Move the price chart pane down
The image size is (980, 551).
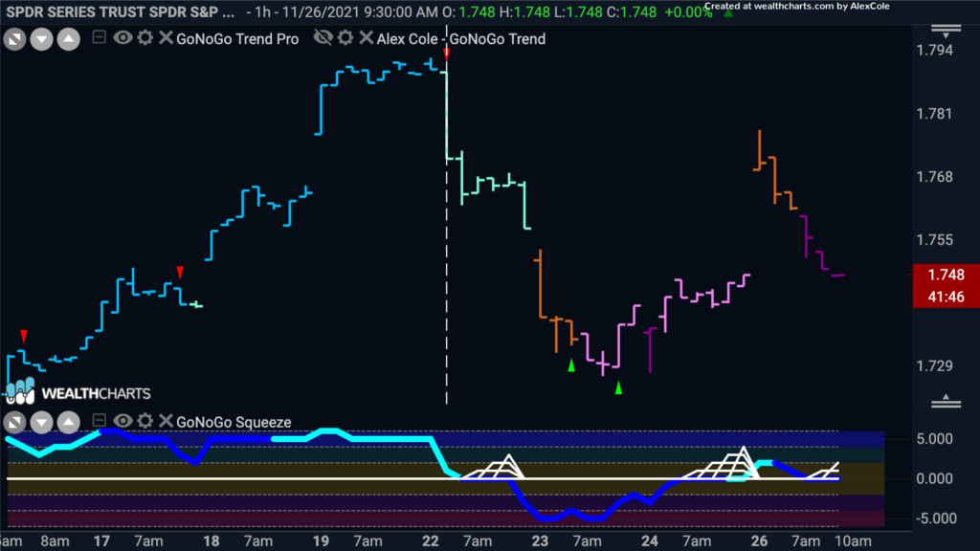click(x=41, y=39)
